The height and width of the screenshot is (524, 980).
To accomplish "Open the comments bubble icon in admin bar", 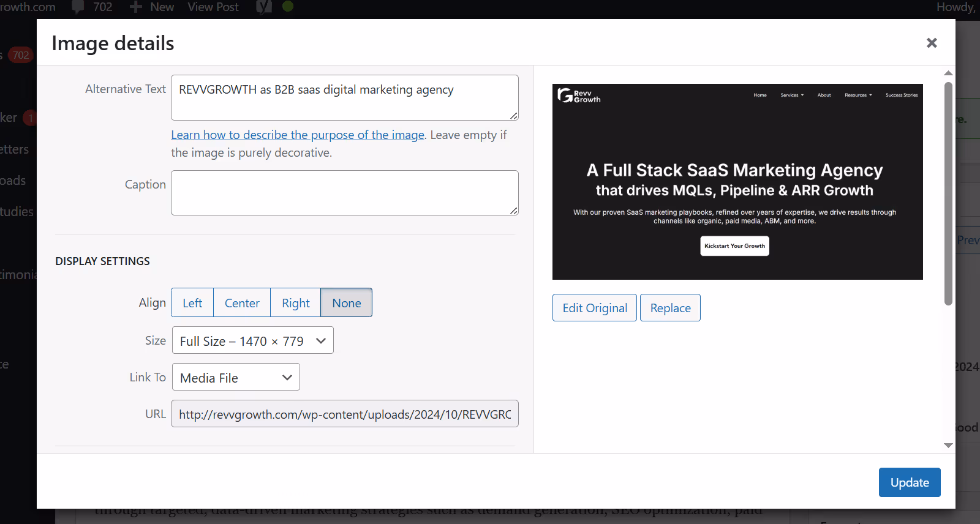I will tap(78, 7).
